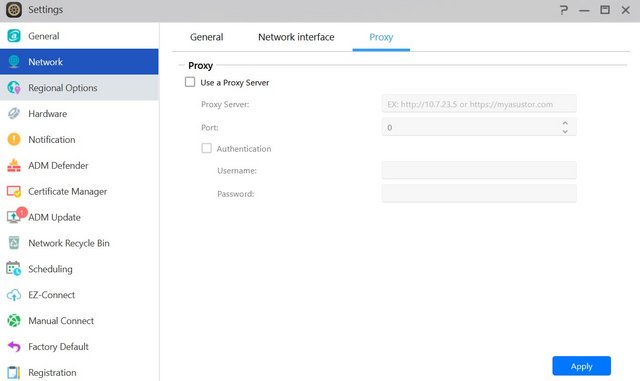Click the Username input field
The height and width of the screenshot is (381, 640).
pyautogui.click(x=479, y=170)
